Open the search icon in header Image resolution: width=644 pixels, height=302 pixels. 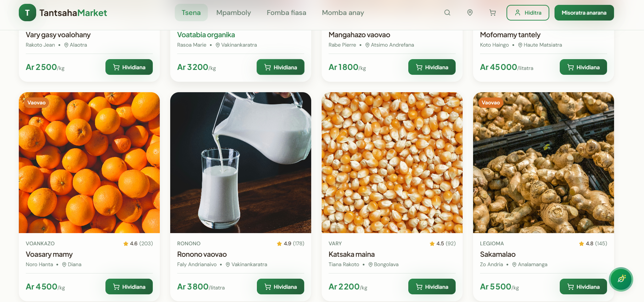(447, 13)
